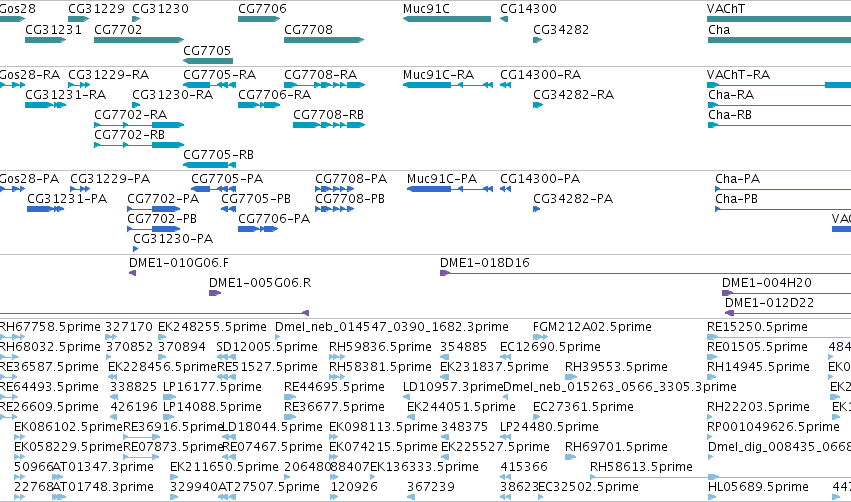851x502 pixels.
Task: Select protein CG14300-PA
Action: pos(505,189)
